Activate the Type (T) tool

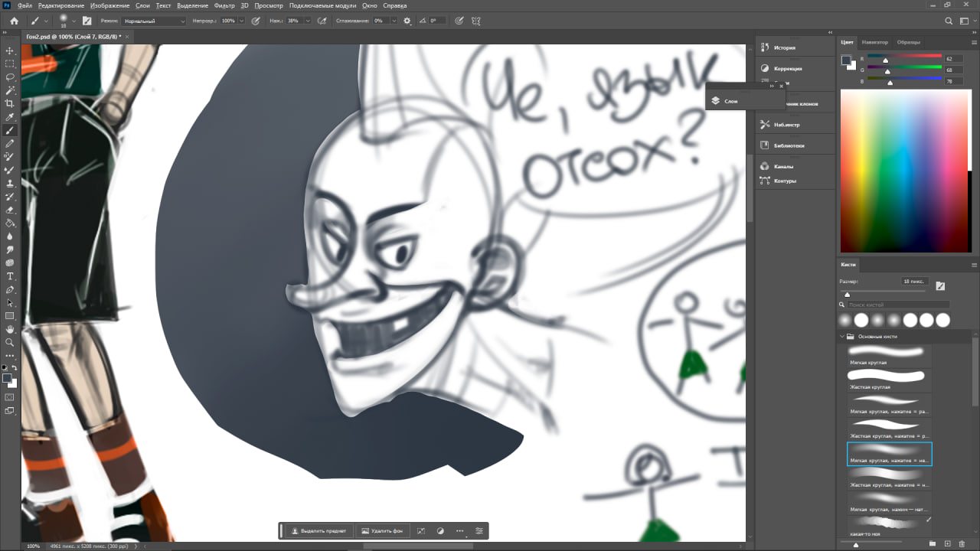coord(10,276)
